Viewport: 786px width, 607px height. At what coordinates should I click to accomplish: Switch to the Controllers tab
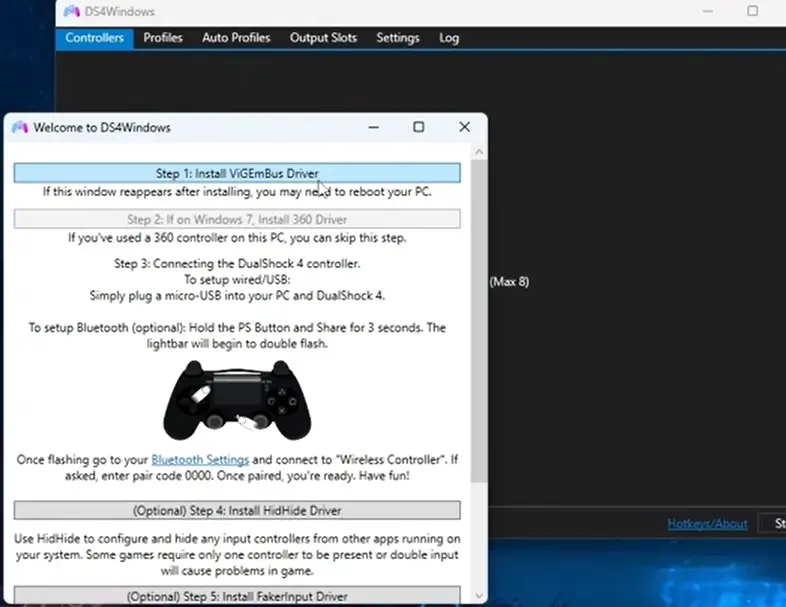pos(94,38)
